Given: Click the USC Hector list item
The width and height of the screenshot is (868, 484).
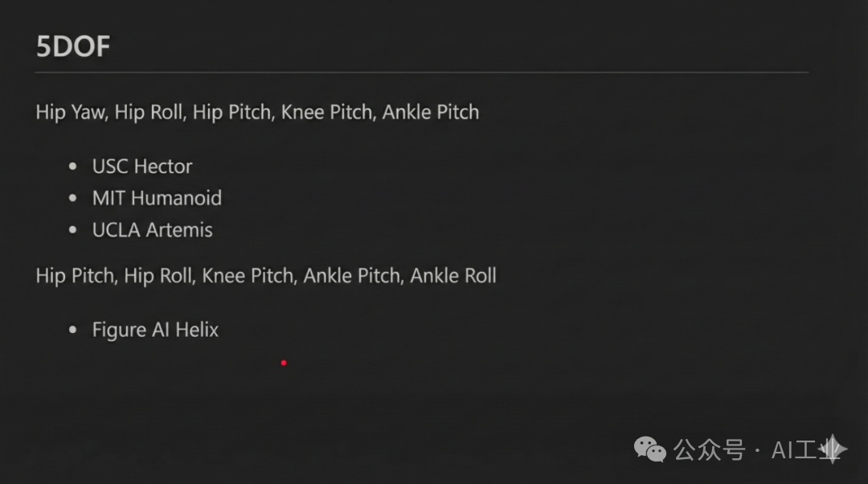Looking at the screenshot, I should coord(142,166).
